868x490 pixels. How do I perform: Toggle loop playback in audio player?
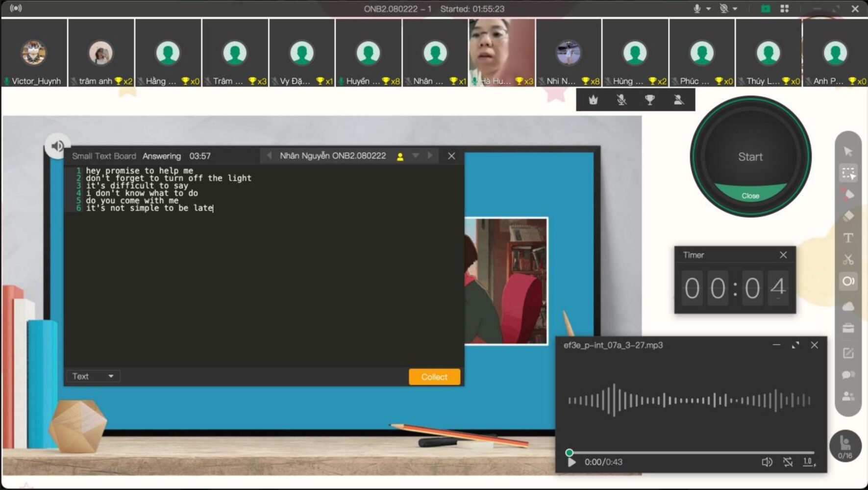pos(788,462)
